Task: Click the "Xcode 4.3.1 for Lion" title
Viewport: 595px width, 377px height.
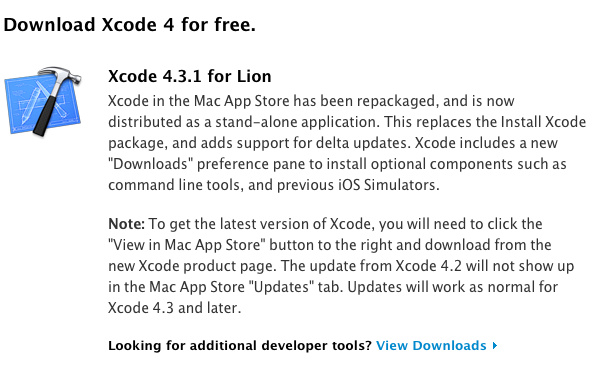Action: (190, 76)
